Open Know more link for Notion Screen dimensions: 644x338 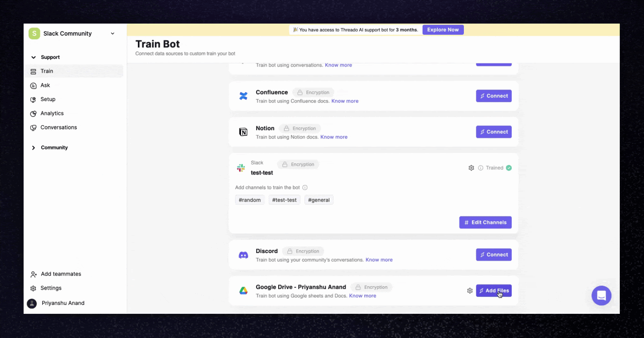click(334, 137)
